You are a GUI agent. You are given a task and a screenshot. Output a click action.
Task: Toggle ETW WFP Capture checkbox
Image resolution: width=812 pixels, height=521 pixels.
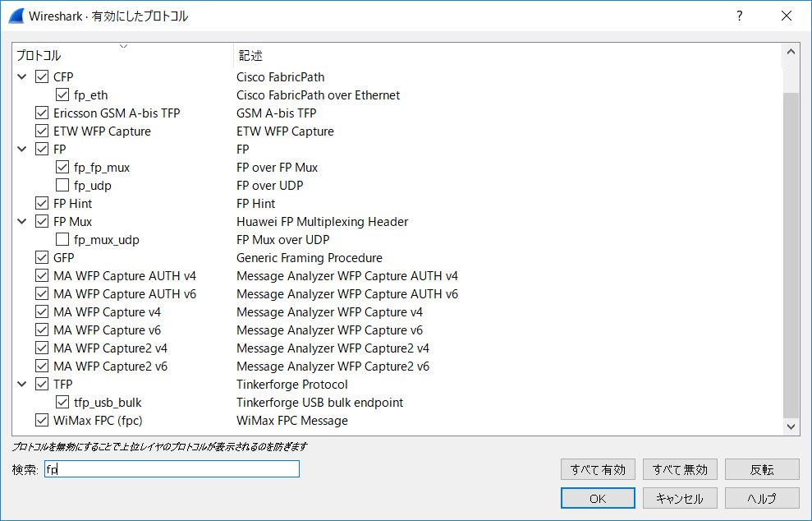point(42,131)
